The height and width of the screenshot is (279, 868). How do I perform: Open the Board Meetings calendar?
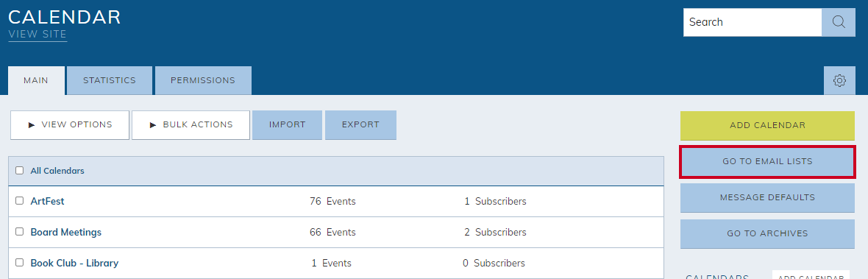point(66,232)
